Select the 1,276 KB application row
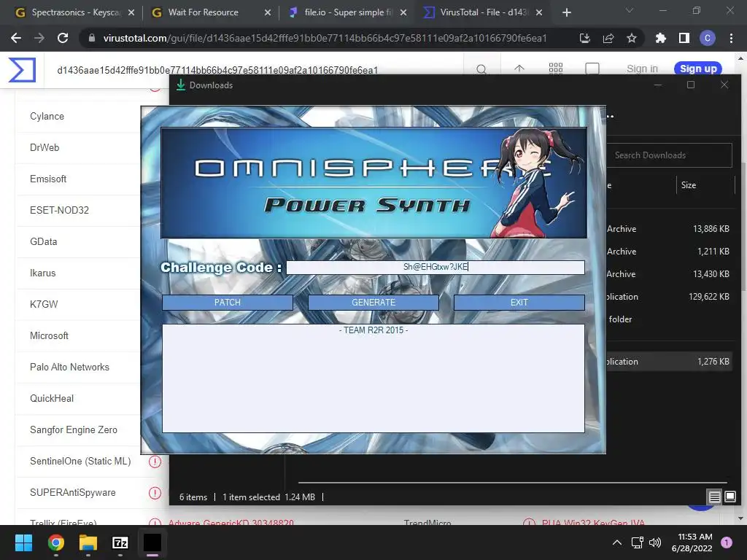Image resolution: width=747 pixels, height=560 pixels. click(668, 362)
